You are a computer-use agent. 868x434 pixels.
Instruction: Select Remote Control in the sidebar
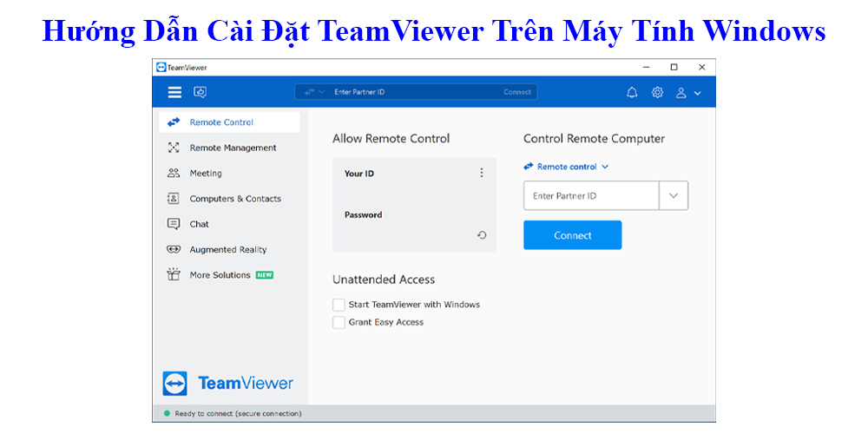pos(229,122)
